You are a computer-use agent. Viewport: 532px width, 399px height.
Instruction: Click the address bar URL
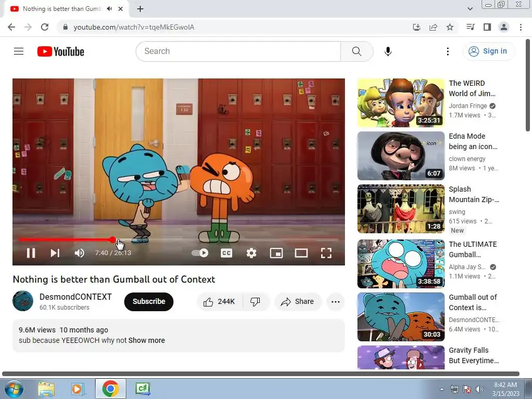click(x=134, y=27)
